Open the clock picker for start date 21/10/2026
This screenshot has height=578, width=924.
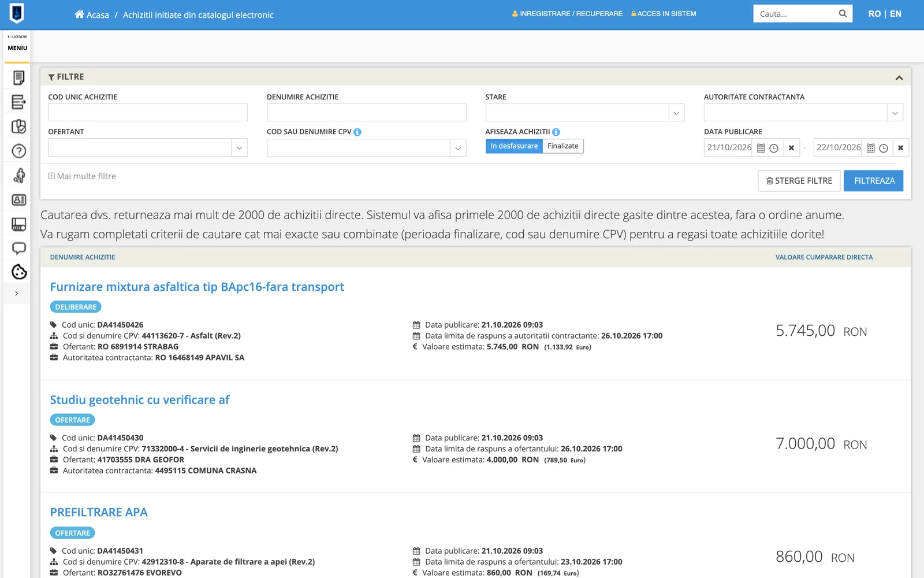tap(774, 148)
